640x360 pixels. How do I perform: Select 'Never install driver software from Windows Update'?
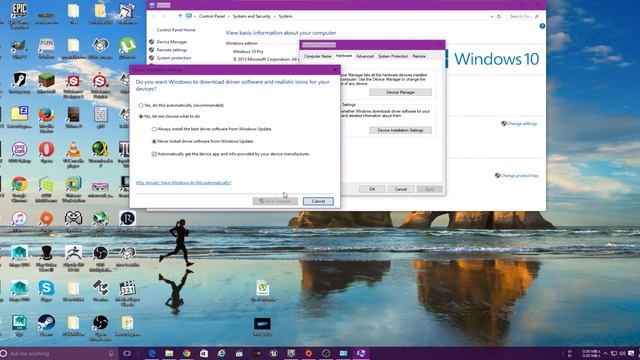click(x=154, y=141)
